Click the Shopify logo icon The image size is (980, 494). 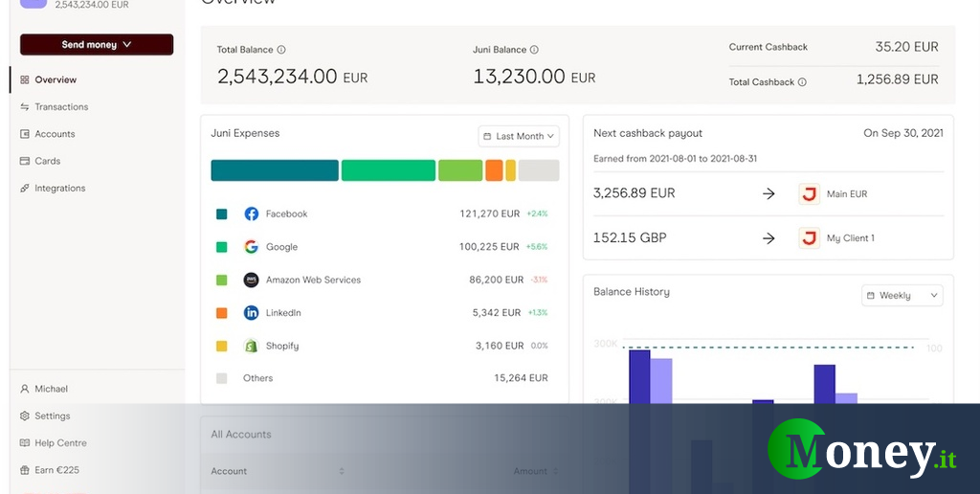(252, 346)
